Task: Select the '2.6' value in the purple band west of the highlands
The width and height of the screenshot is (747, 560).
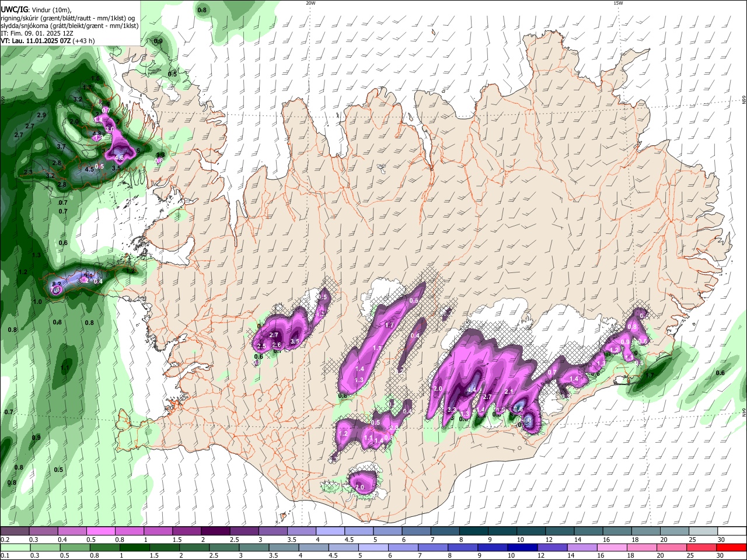Action: pos(277,345)
